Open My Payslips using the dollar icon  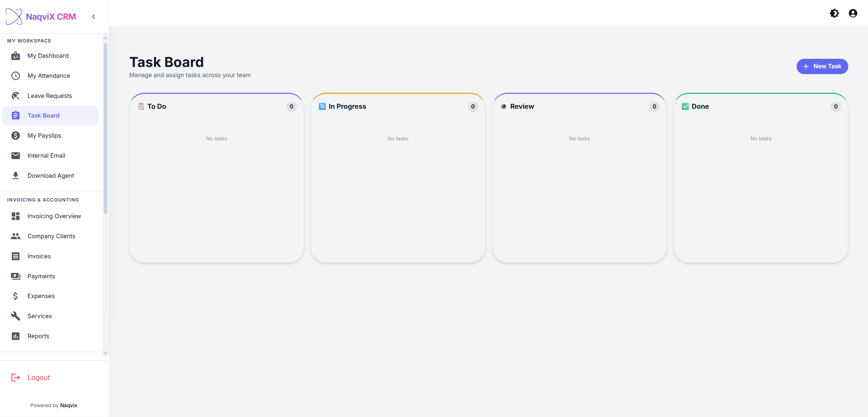16,135
